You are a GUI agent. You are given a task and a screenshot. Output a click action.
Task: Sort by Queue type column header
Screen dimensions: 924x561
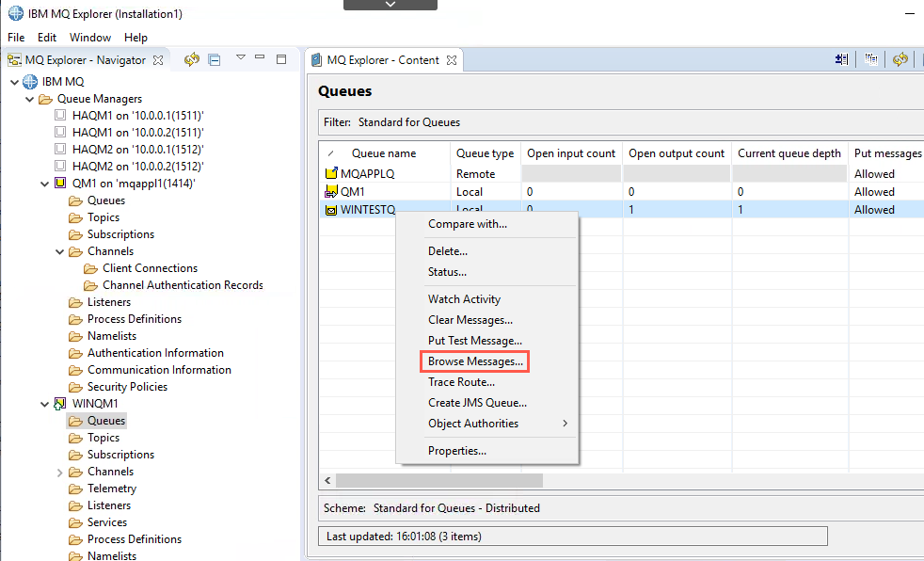point(485,153)
